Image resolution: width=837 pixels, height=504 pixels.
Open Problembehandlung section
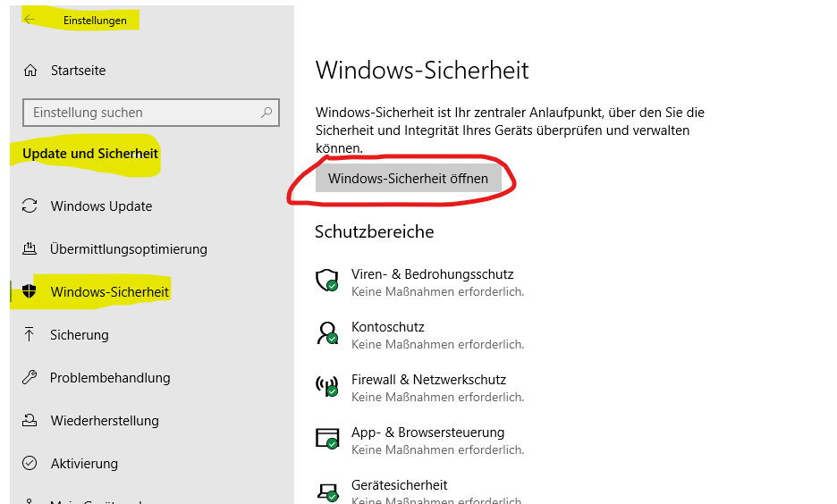(110, 378)
